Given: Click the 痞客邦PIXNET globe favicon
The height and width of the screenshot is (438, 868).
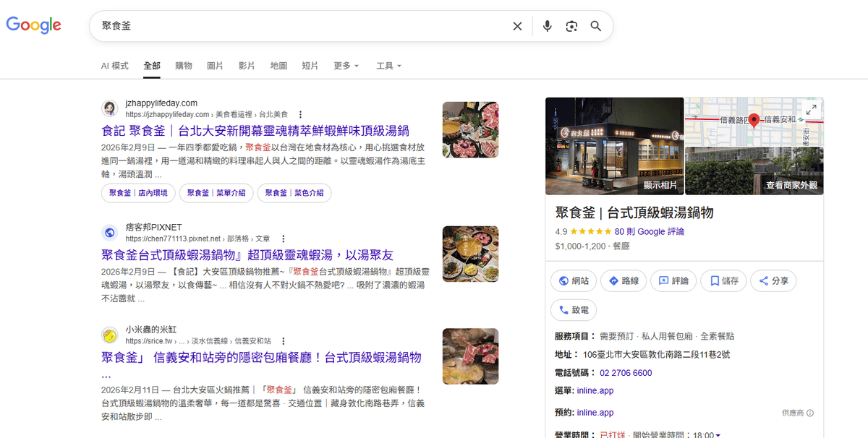Looking at the screenshot, I should [110, 233].
